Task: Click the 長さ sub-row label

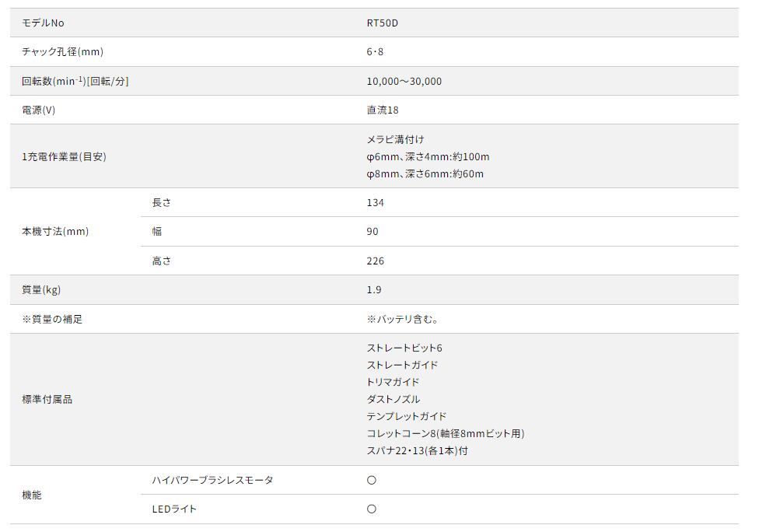Action: (x=161, y=202)
